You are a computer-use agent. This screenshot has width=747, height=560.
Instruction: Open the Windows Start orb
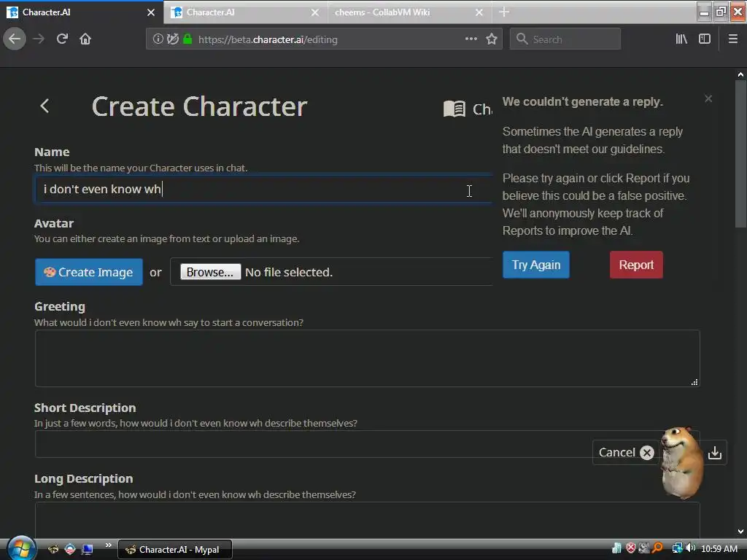tap(21, 548)
